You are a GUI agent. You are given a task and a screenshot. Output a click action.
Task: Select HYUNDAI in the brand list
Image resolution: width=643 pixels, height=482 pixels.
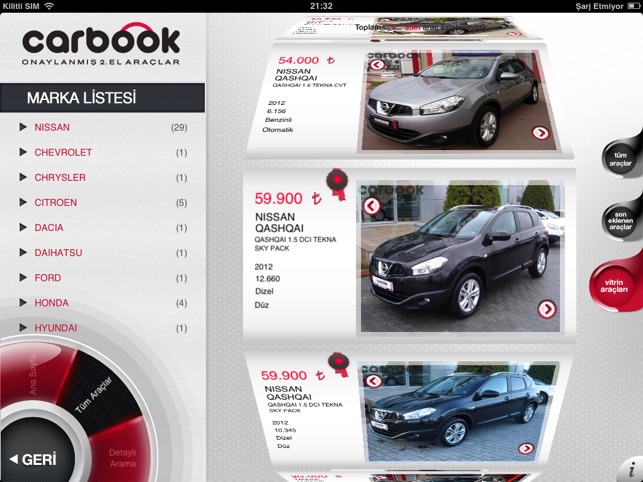(55, 328)
